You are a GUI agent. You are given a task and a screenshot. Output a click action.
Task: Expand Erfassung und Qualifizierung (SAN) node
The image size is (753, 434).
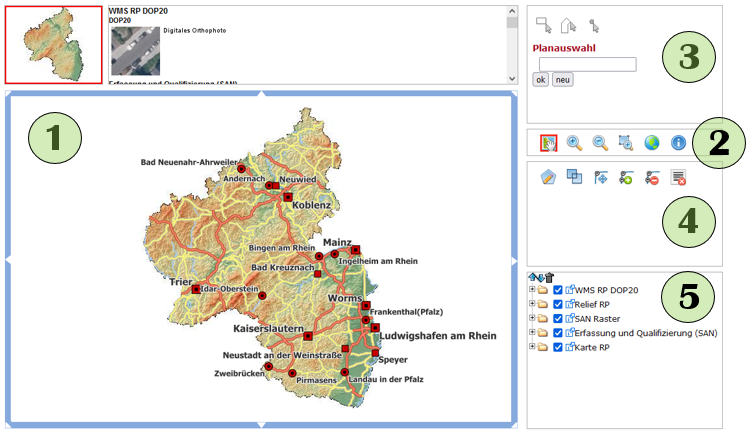tap(532, 332)
